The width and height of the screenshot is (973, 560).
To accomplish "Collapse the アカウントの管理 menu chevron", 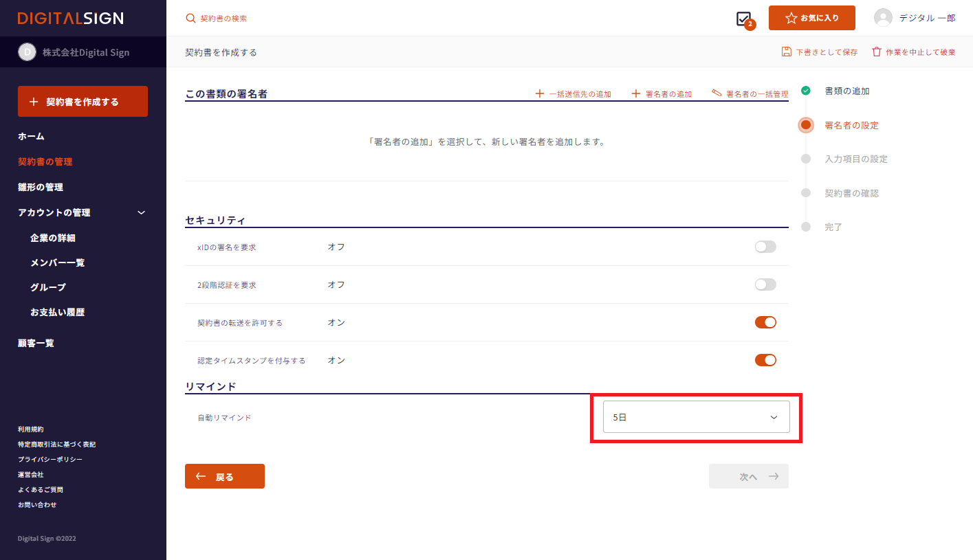I will [x=142, y=213].
